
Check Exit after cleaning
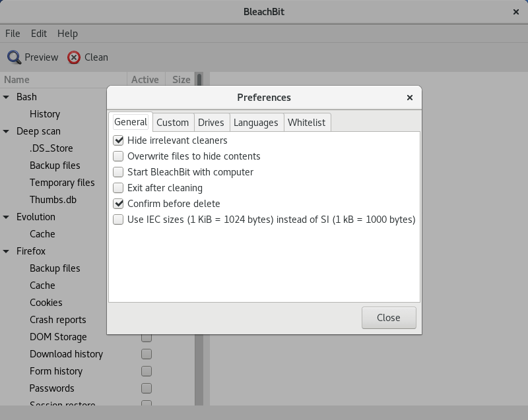coord(118,188)
